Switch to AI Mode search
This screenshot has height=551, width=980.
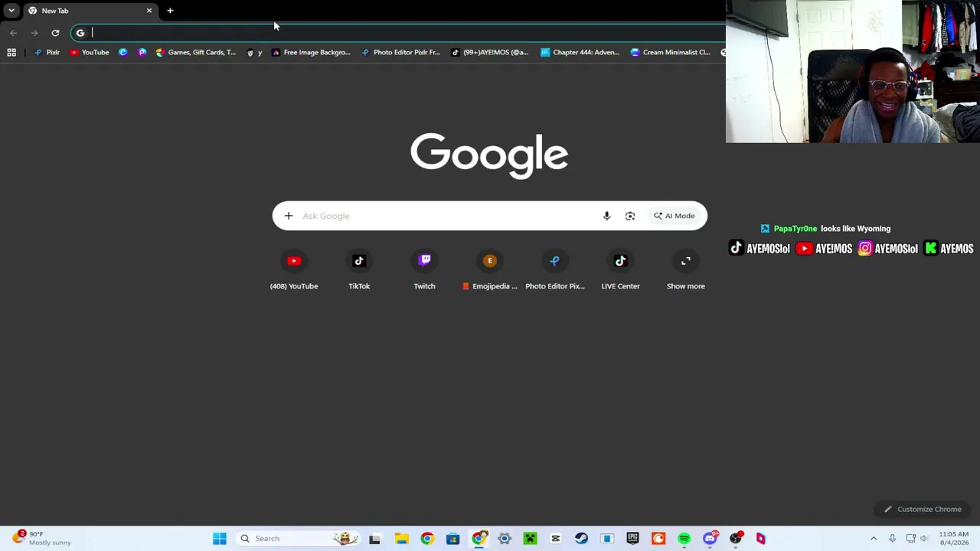click(x=674, y=216)
